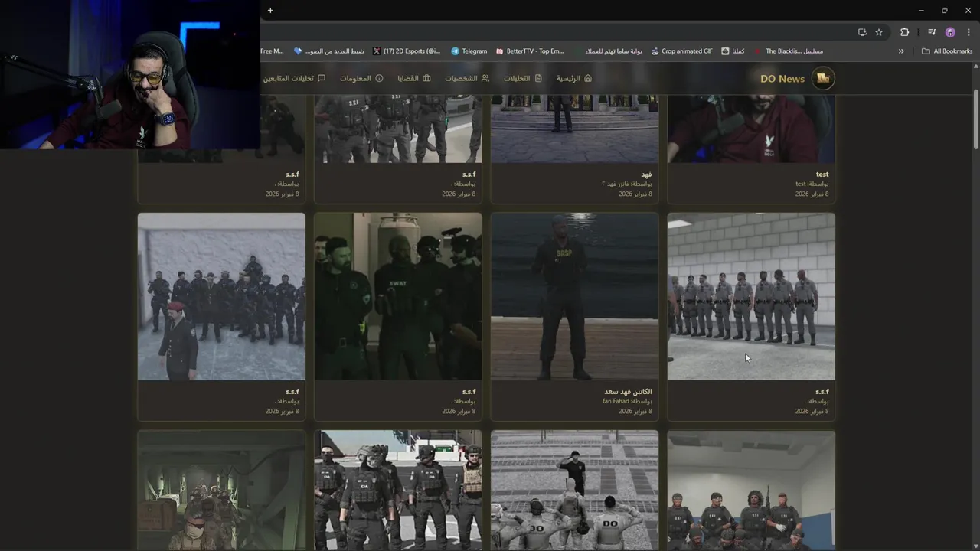The width and height of the screenshot is (980, 551).
Task: Open the Free M... bookmark
Action: click(272, 51)
